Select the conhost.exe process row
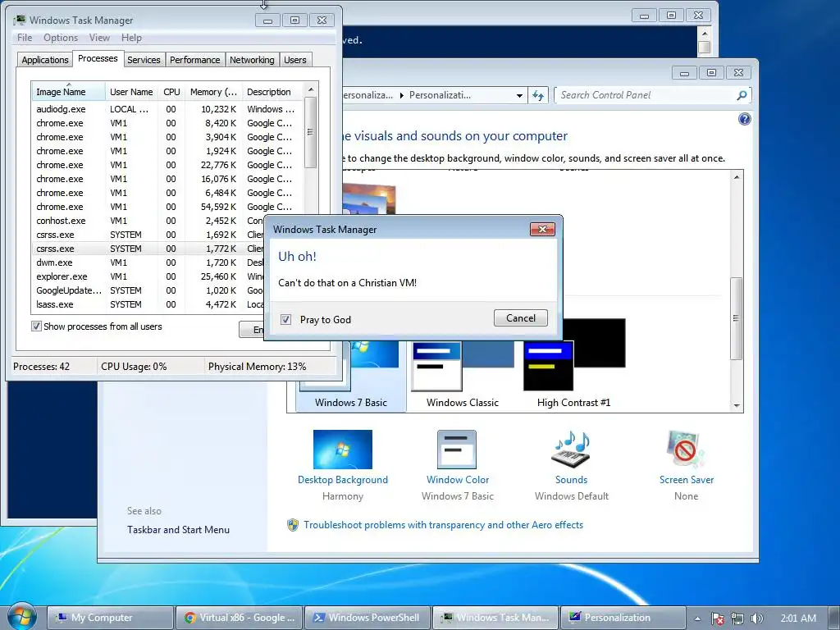The height and width of the screenshot is (630, 840). 148,221
